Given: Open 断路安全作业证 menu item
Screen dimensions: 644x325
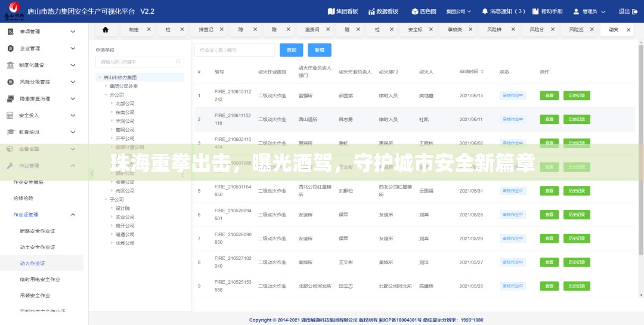Looking at the screenshot, I should point(38,231).
